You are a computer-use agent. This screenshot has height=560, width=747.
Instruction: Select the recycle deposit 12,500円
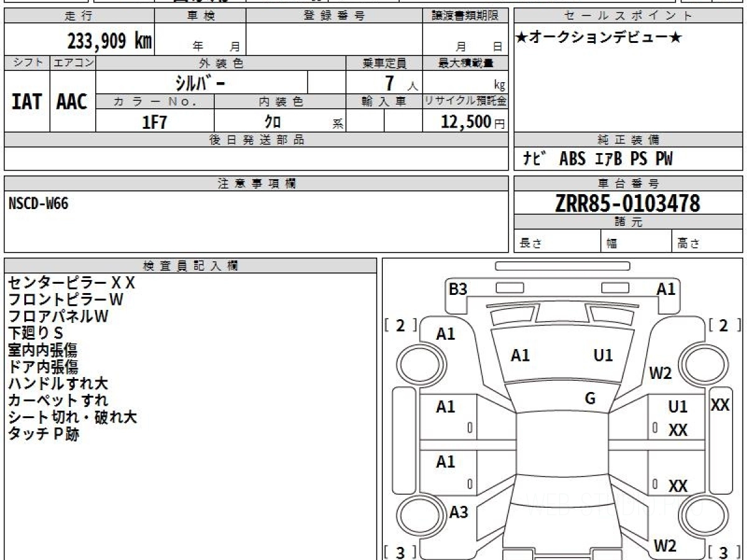[x=473, y=122]
